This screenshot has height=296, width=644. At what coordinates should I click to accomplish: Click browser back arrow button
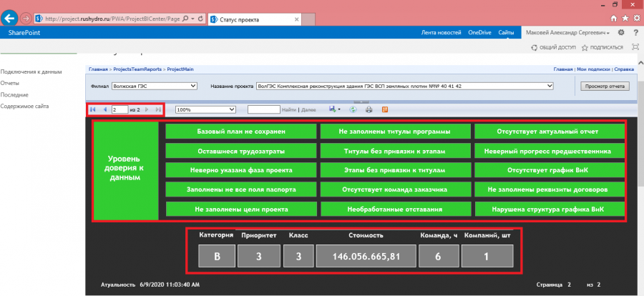pos(10,19)
